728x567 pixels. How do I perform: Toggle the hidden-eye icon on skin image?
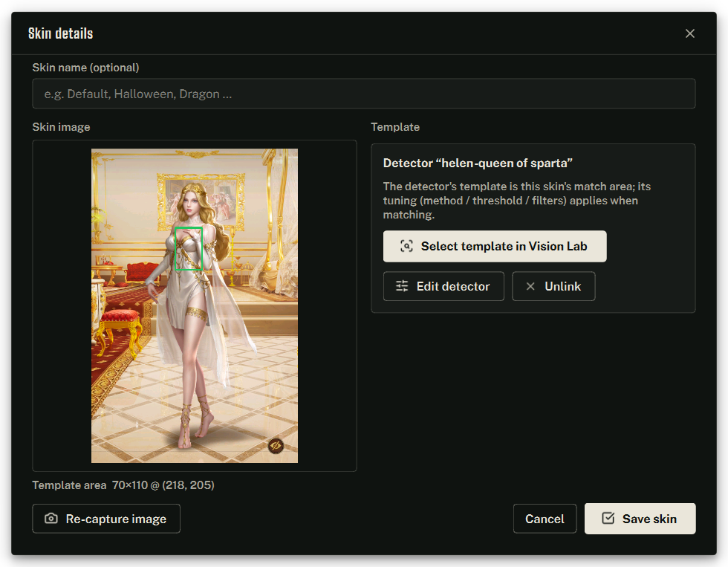tap(276, 446)
